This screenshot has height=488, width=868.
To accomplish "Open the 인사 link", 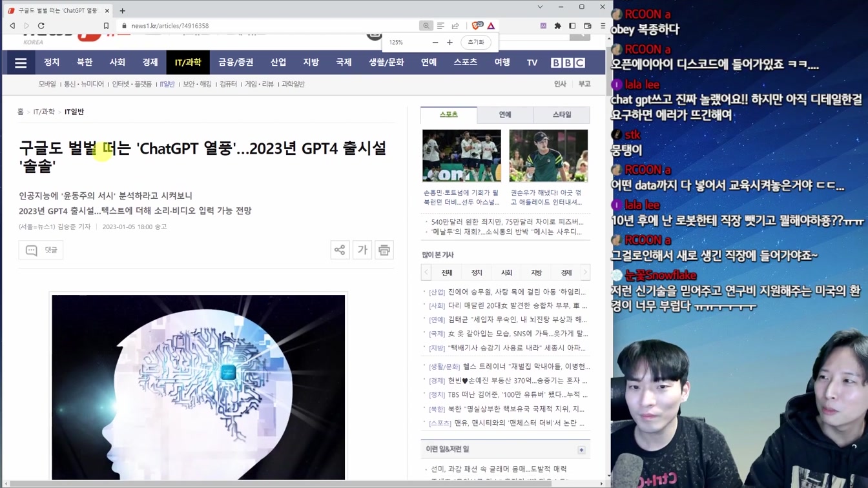I will pyautogui.click(x=560, y=85).
